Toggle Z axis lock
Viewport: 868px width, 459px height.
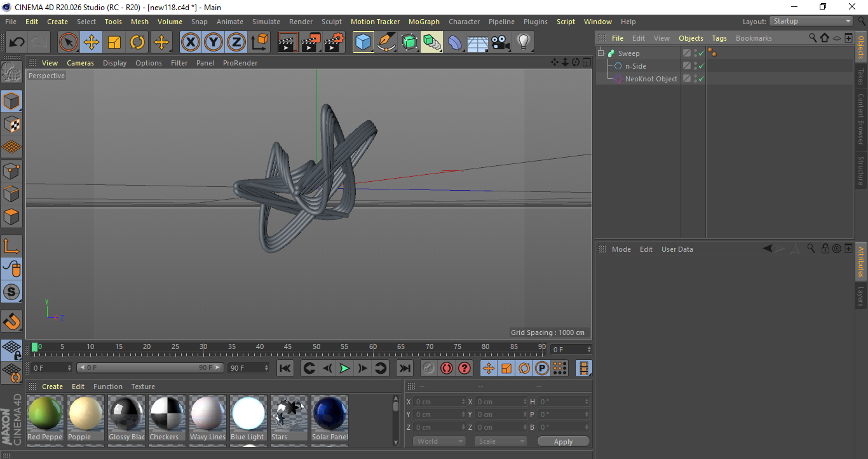coord(236,43)
